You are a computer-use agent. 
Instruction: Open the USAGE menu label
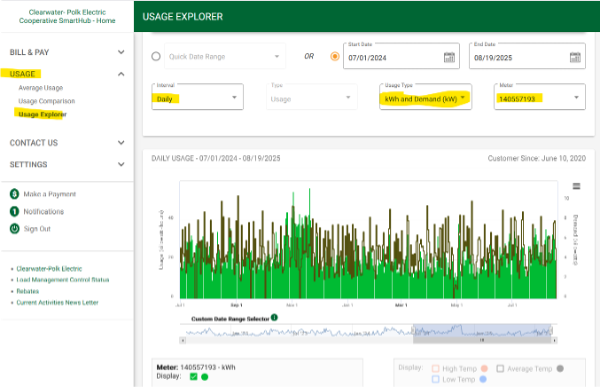pos(22,74)
